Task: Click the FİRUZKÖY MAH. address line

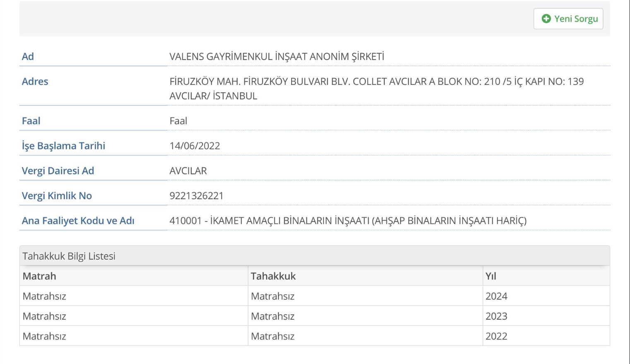Action: click(376, 82)
